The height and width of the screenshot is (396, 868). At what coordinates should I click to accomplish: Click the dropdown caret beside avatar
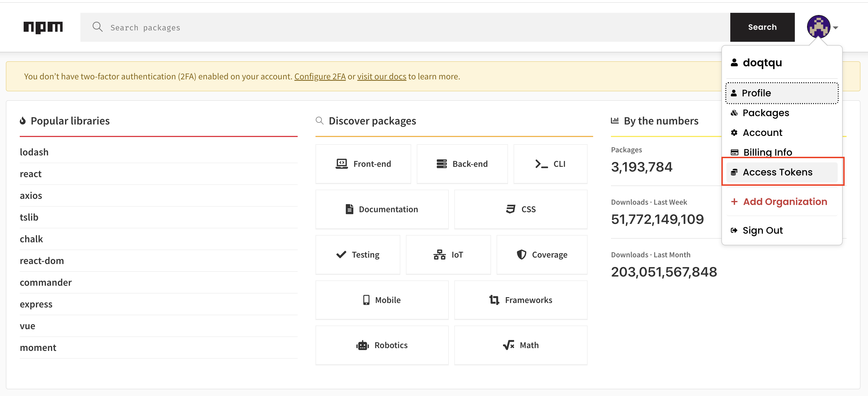tap(835, 28)
